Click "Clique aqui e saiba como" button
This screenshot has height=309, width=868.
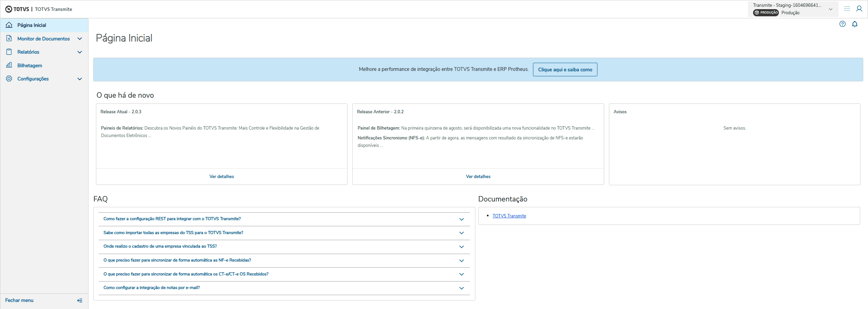[x=565, y=70]
